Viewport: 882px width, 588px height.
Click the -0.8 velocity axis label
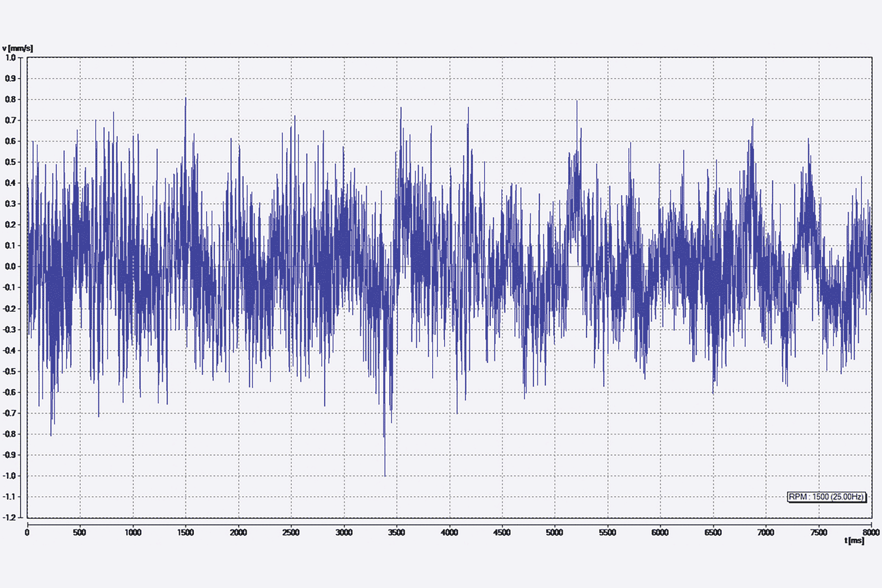click(x=10, y=434)
